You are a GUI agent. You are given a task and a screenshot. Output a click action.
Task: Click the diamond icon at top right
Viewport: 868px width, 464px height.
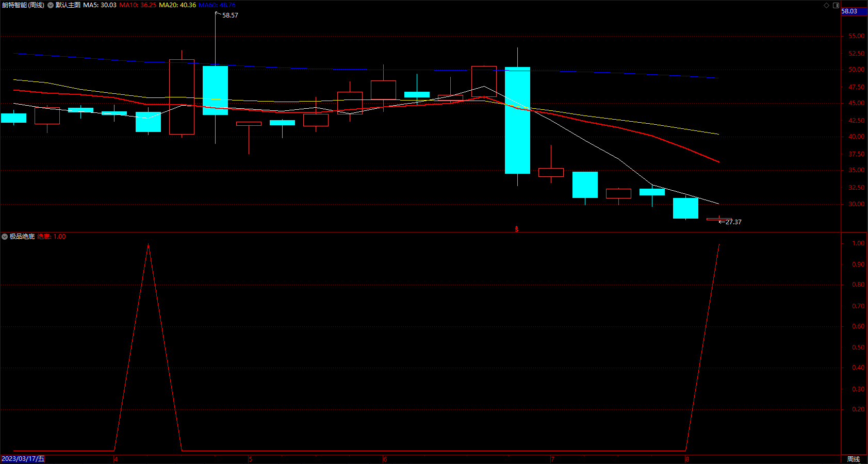click(826, 5)
